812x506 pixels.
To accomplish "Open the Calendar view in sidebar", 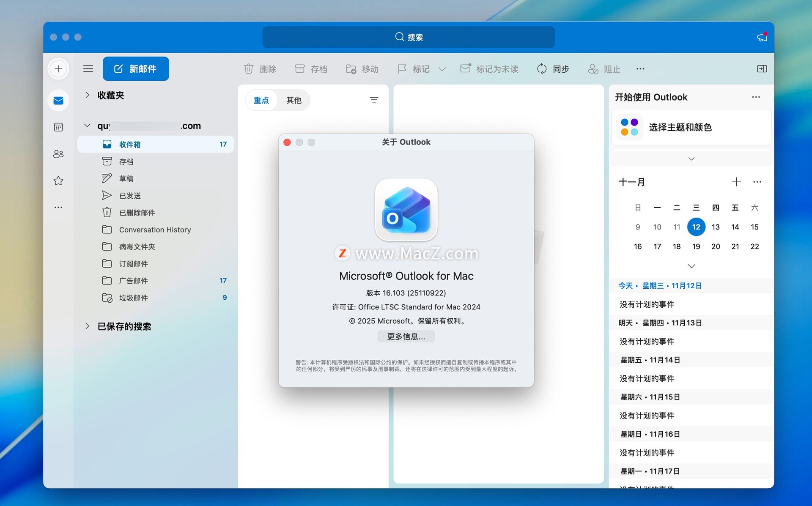I will point(58,127).
